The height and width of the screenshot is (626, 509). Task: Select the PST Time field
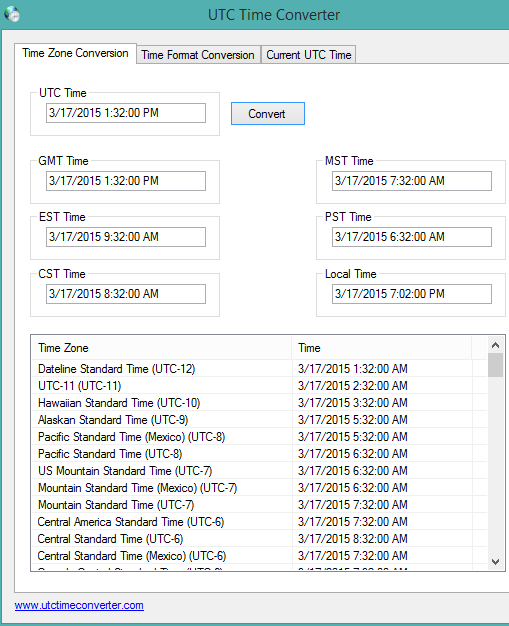(412, 237)
